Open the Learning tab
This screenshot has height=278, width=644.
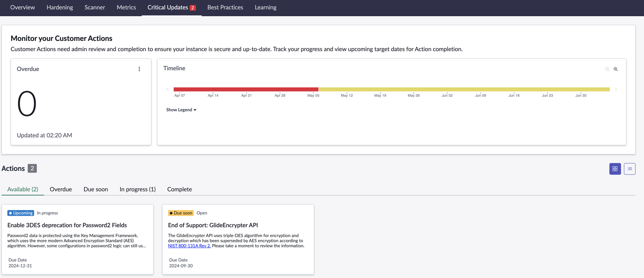click(265, 7)
